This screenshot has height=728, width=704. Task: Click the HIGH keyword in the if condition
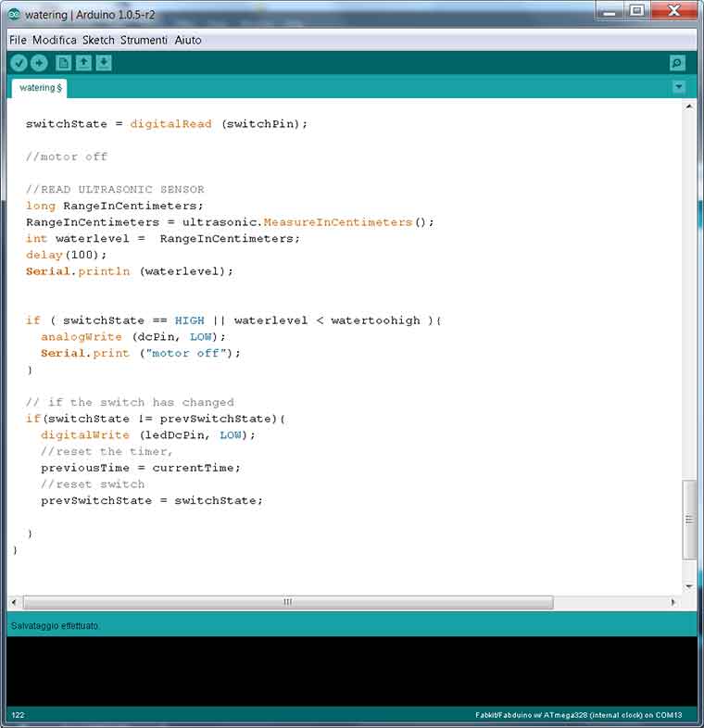(x=190, y=320)
